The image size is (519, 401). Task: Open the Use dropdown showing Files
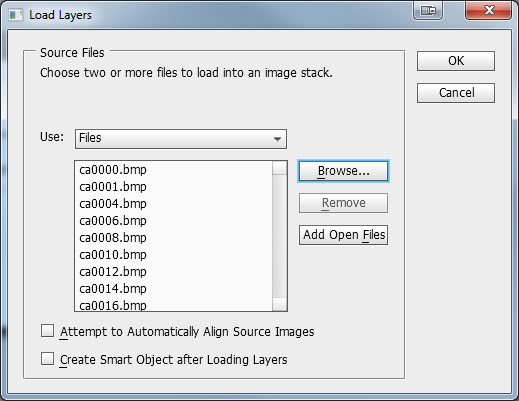tap(181, 139)
